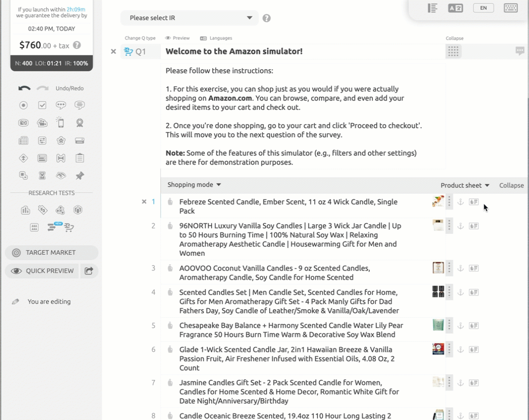Open the Languages option above Q1
This screenshot has width=529, height=420.
pyautogui.click(x=216, y=38)
